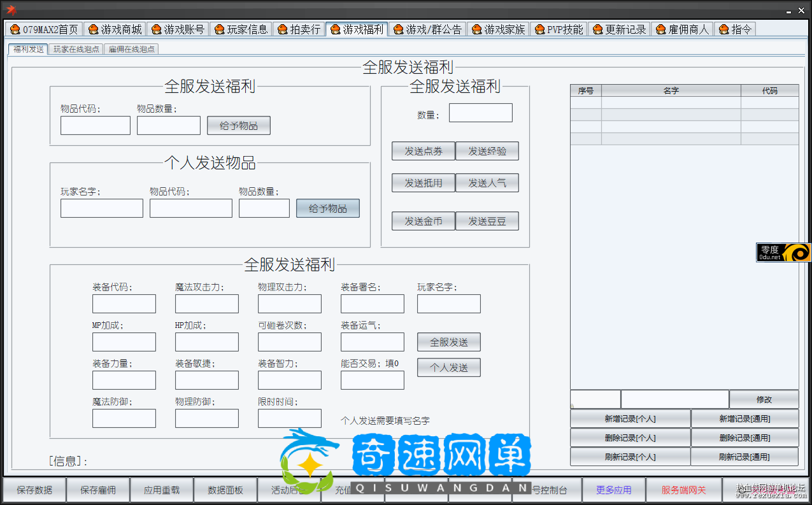Click the mushroom icon on 指令 tab
This screenshot has height=505, width=812.
click(723, 29)
